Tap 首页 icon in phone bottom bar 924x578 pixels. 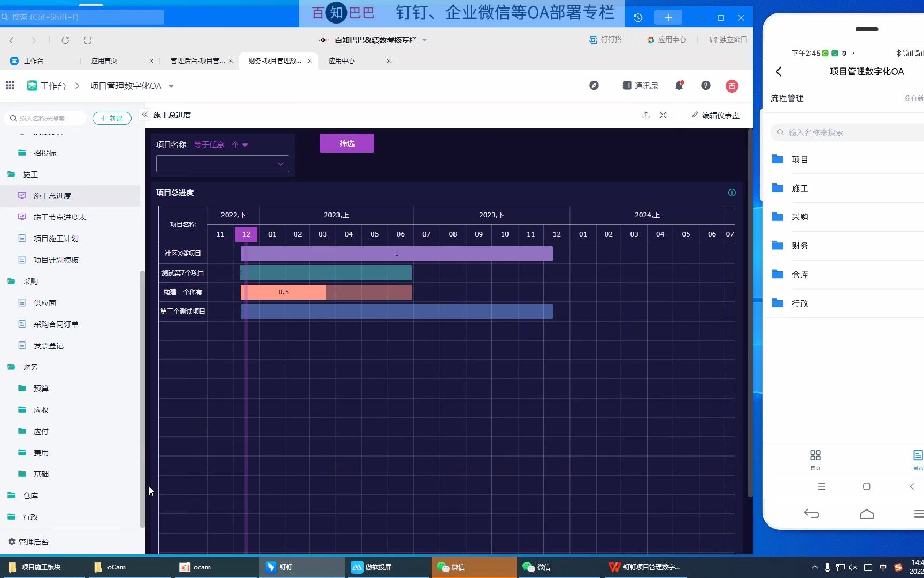pos(815,460)
